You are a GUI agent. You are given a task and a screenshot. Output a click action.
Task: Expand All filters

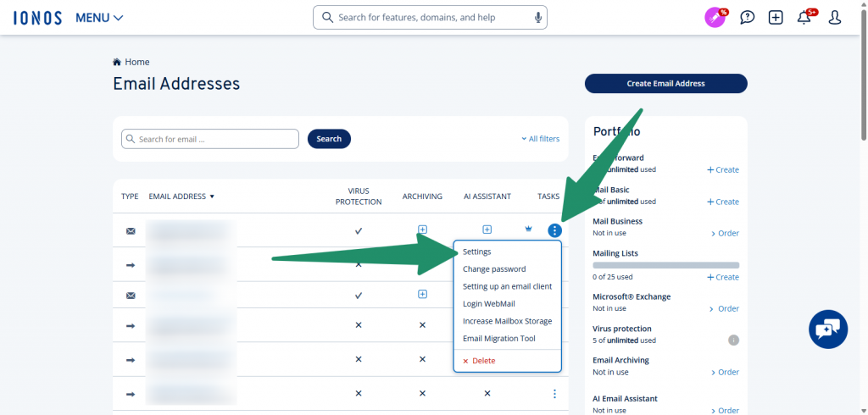click(x=540, y=139)
